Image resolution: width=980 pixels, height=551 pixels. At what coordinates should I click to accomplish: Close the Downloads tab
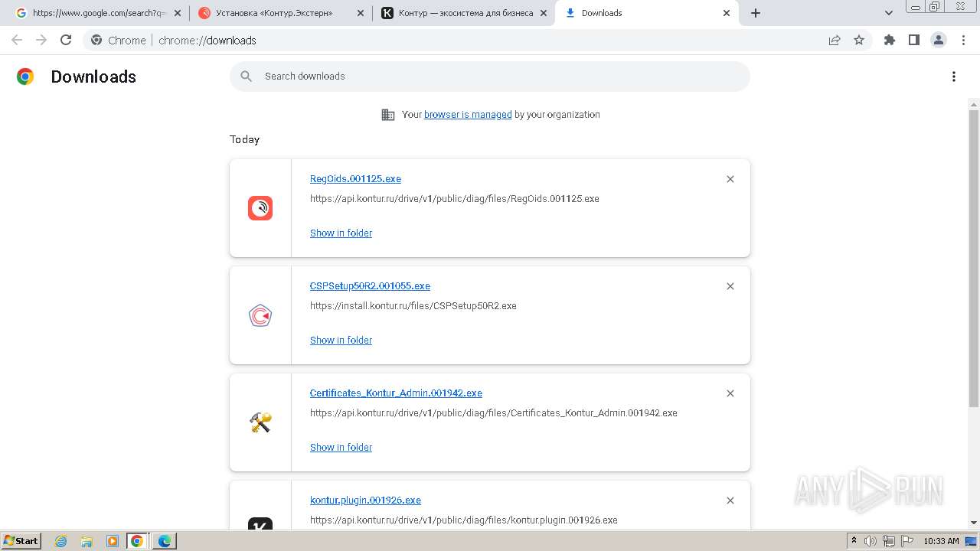pos(727,13)
